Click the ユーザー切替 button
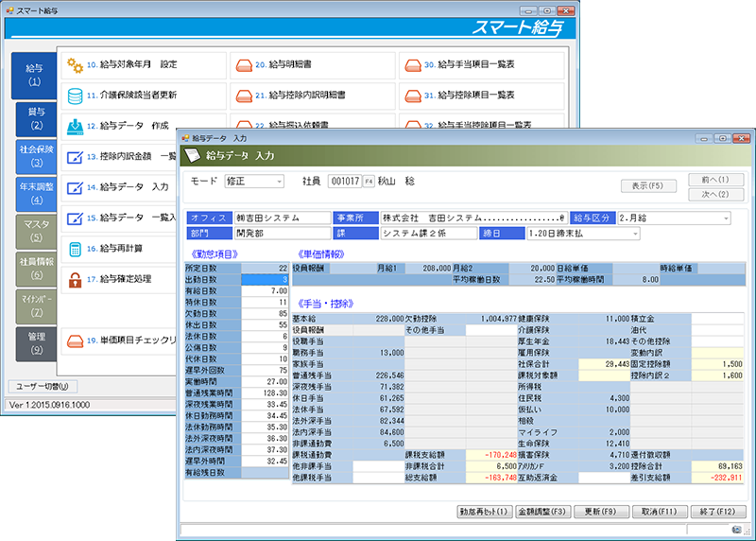The image size is (756, 541). click(x=43, y=386)
